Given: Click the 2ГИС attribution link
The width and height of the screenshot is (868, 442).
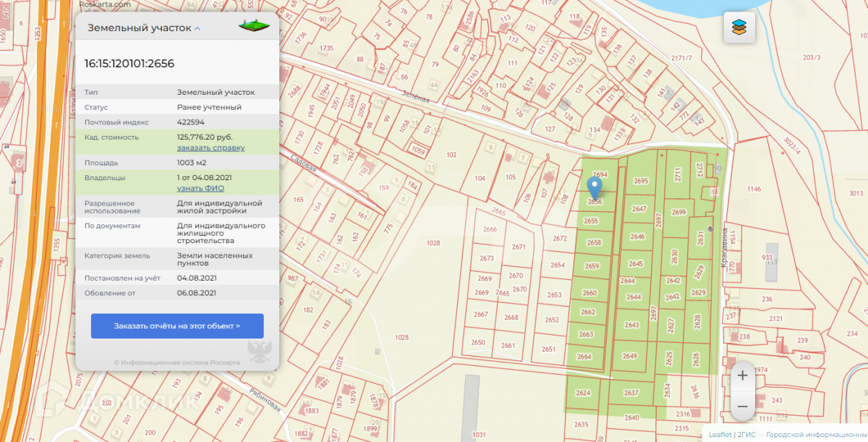Looking at the screenshot, I should [x=747, y=435].
